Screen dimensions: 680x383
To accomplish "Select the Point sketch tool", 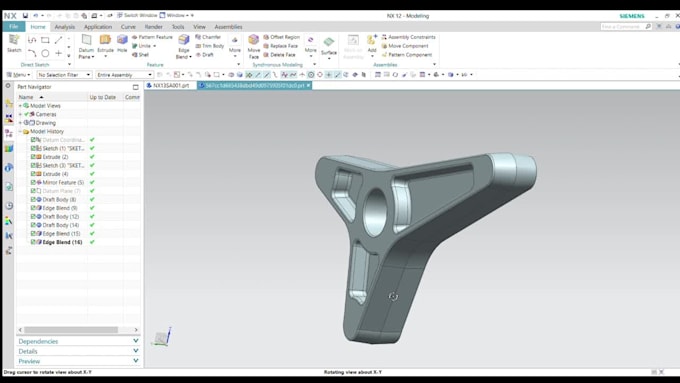I will point(59,53).
